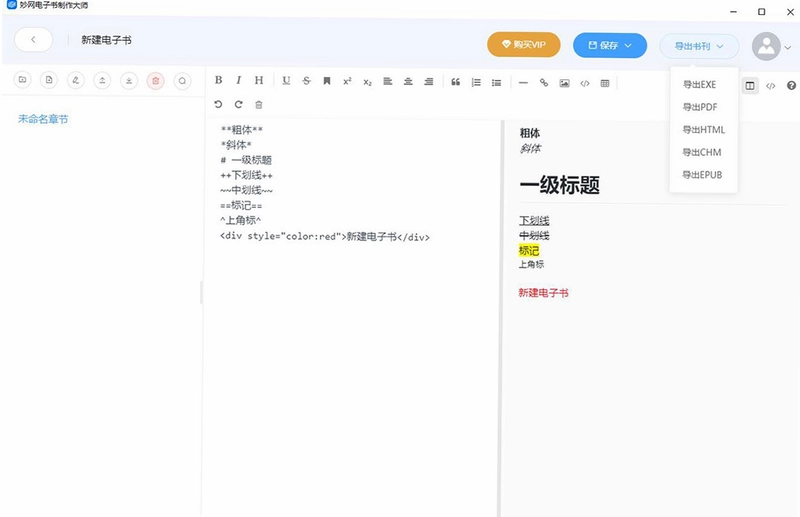Choose 导出CHM from export menu
The width and height of the screenshot is (800, 517).
coord(702,152)
